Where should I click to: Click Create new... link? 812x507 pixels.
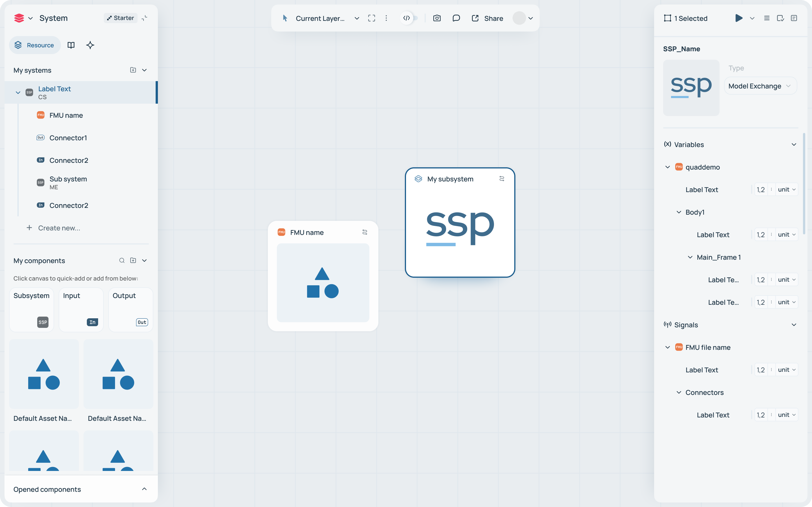coord(59,228)
